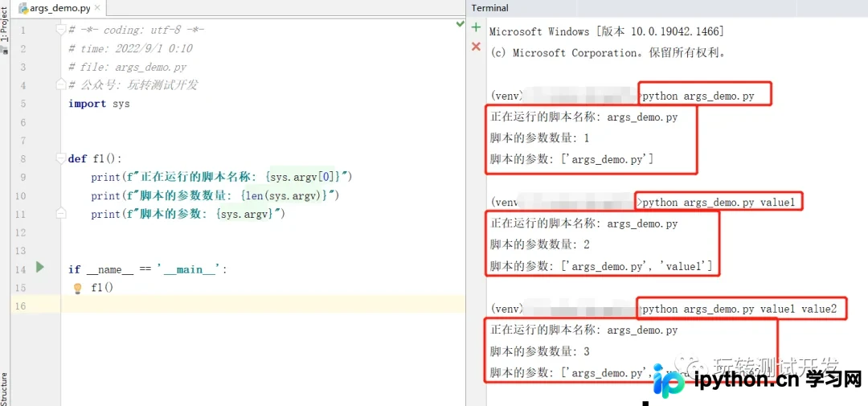Viewport: 868px width, 406px height.
Task: Click the green run arrow at line 14
Action: tap(40, 268)
